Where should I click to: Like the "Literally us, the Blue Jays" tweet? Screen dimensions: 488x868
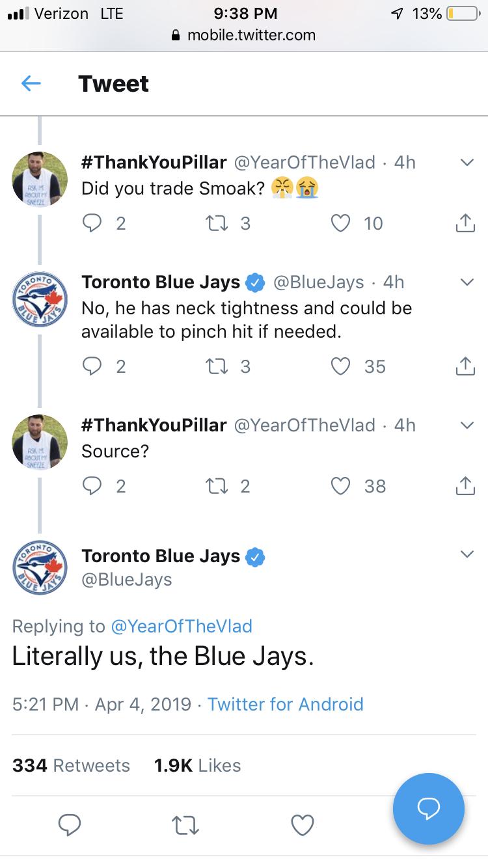[x=302, y=824]
